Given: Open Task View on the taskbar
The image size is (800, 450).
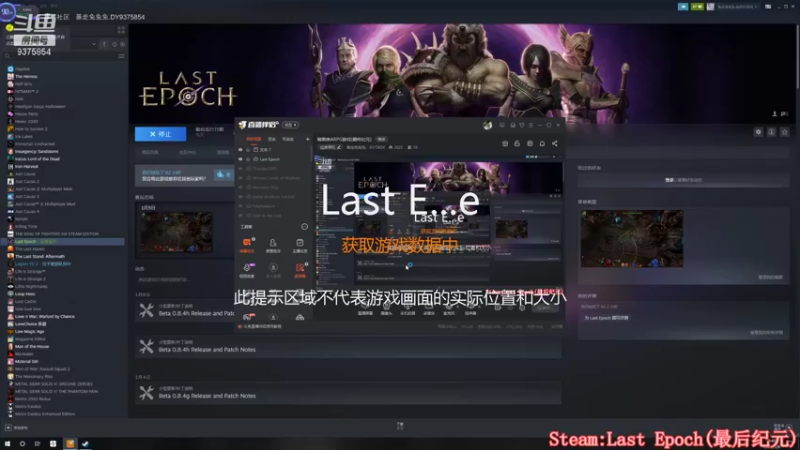Looking at the screenshot, I should coord(37,443).
